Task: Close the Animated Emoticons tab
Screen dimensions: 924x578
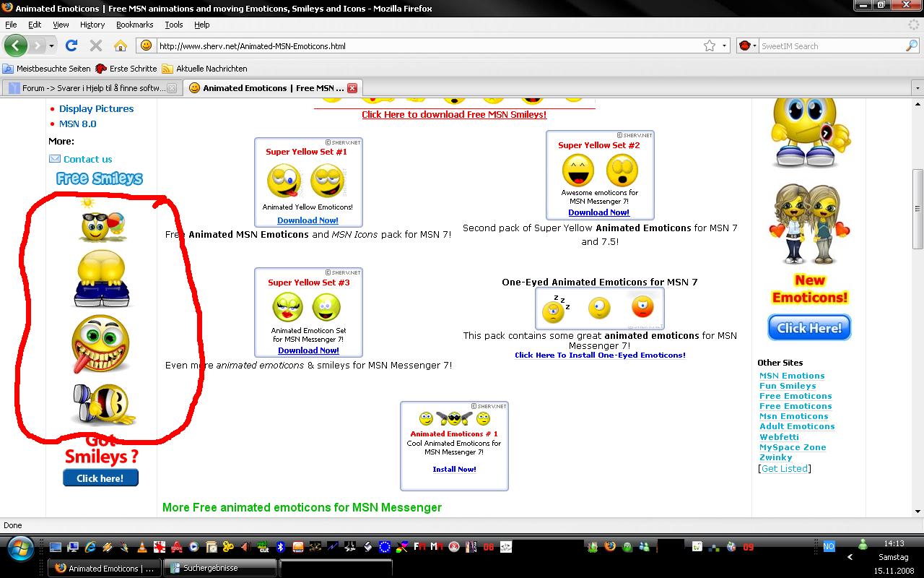Action: point(352,88)
